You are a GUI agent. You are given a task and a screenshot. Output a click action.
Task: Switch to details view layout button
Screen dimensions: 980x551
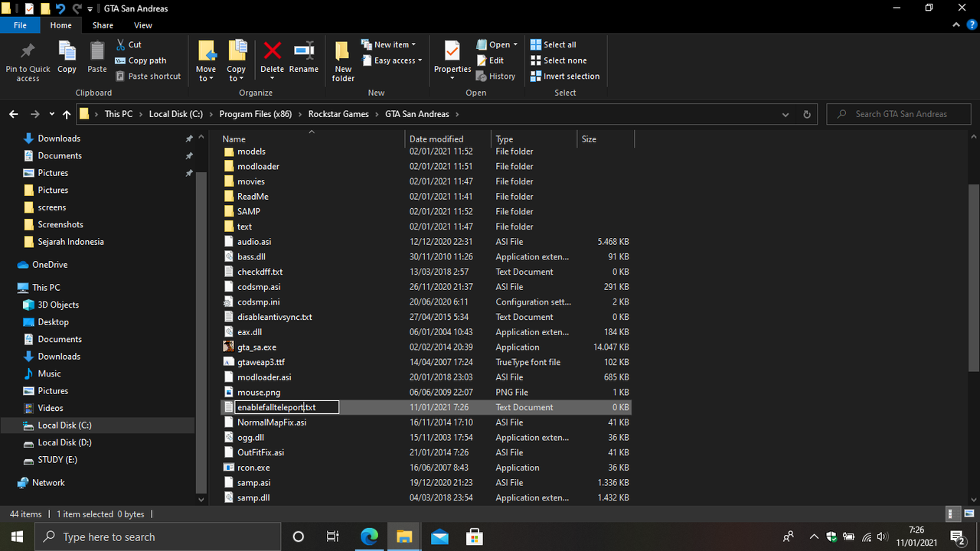(951, 514)
